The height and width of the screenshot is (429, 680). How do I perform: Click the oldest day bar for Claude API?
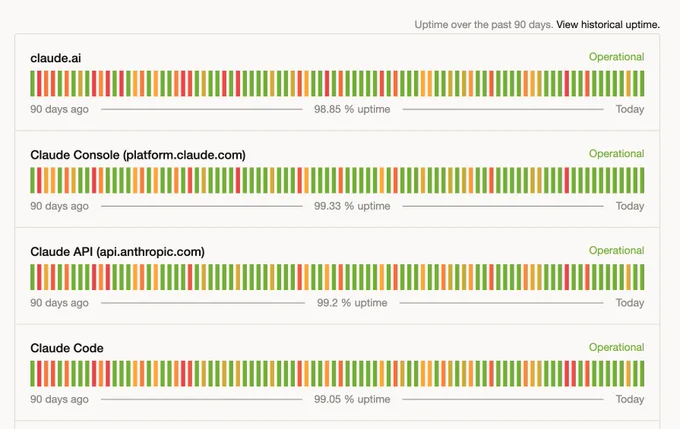[33, 277]
